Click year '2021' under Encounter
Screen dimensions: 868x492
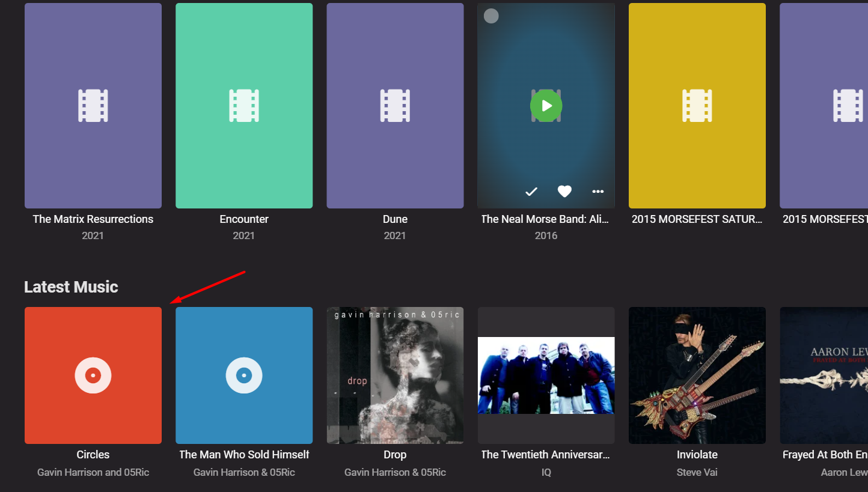(x=244, y=235)
